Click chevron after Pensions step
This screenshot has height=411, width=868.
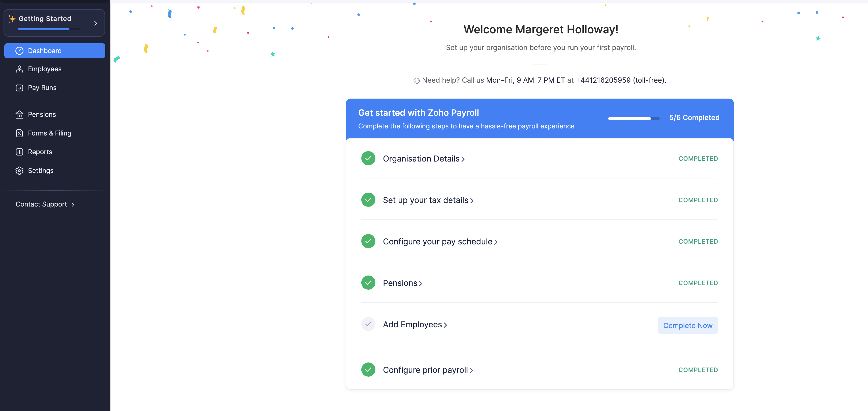tap(421, 284)
